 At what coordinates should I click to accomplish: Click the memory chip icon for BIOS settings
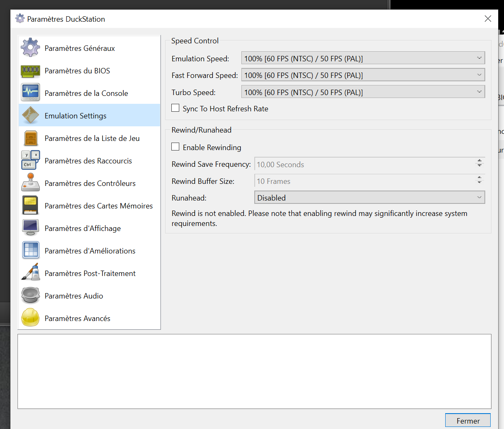30,71
